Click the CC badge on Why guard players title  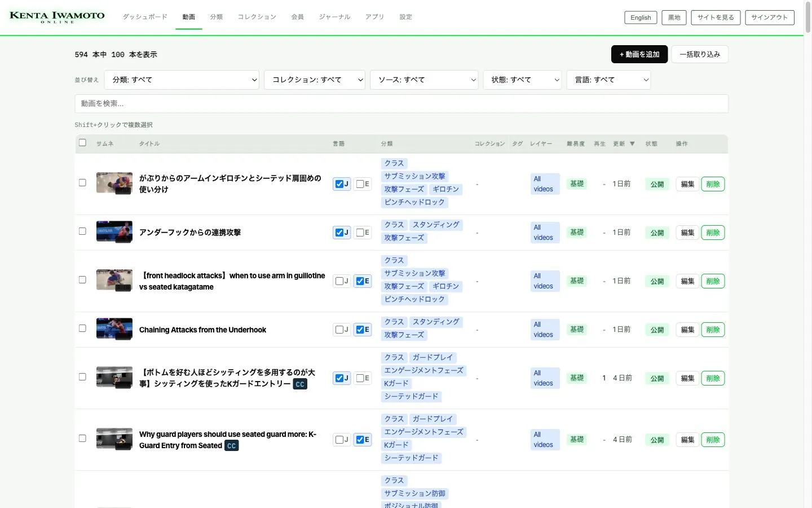[x=231, y=445]
